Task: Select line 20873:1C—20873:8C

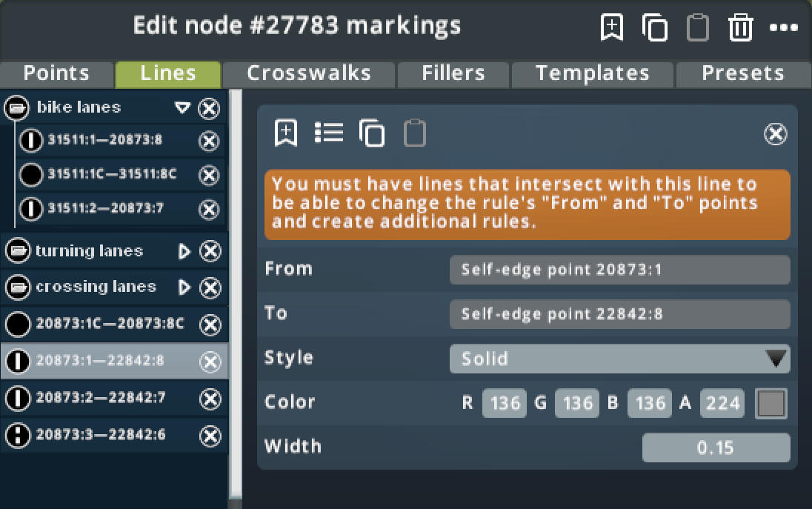Action: [110, 324]
